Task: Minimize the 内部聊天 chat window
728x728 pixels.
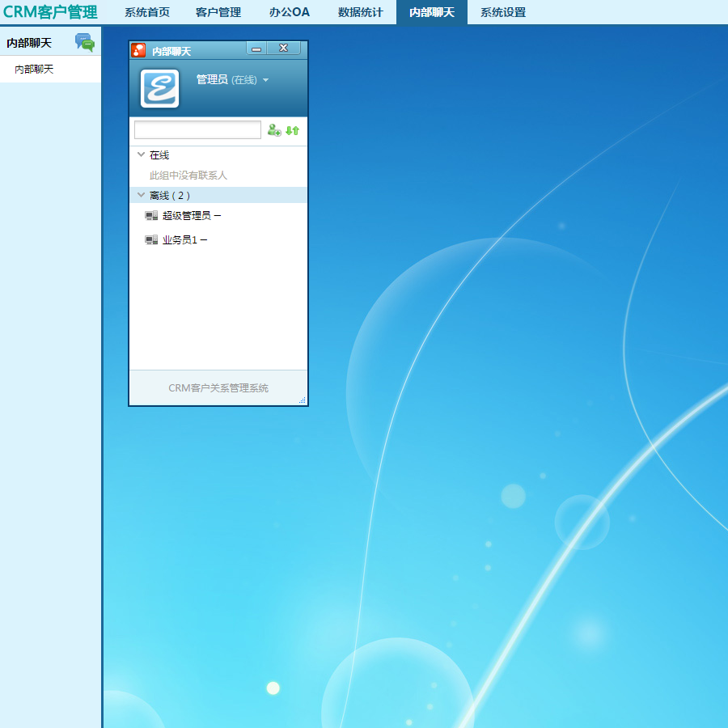Action: coord(256,49)
